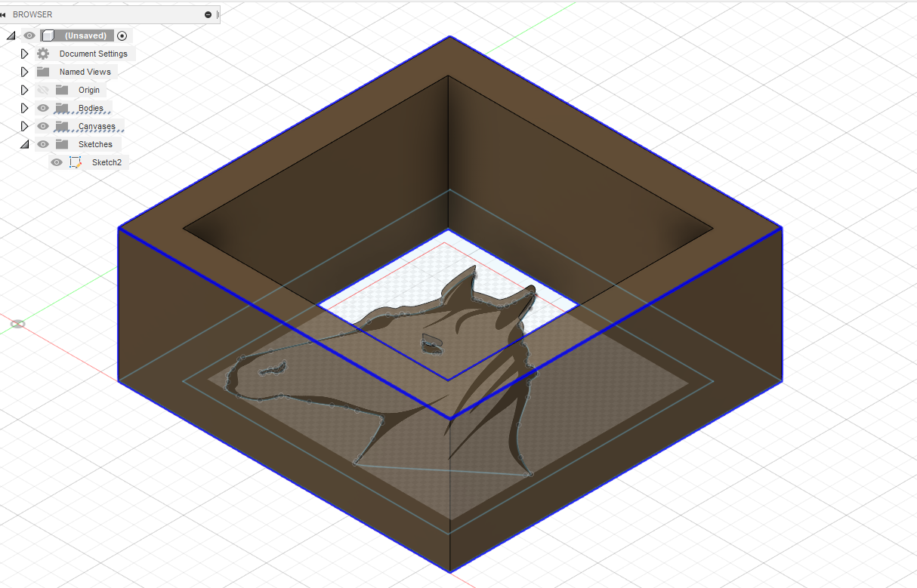
Task: Activate the (Unsaved) component radio button
Action: pos(122,35)
